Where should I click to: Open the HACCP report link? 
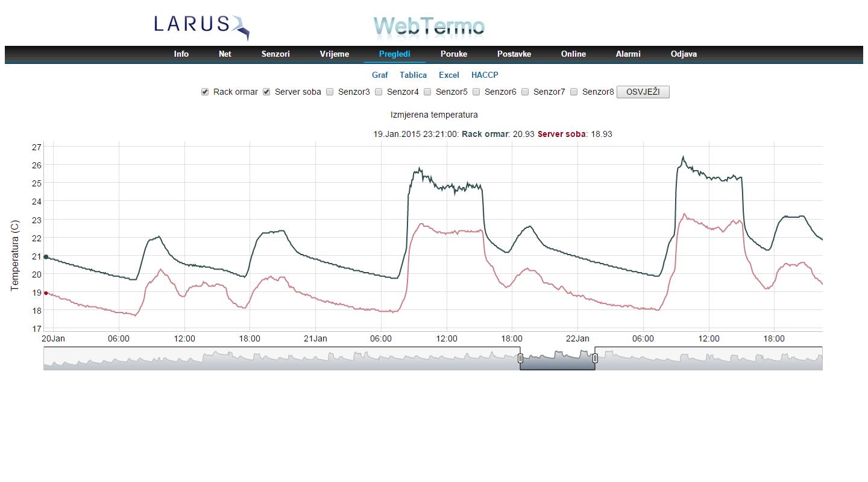[485, 75]
